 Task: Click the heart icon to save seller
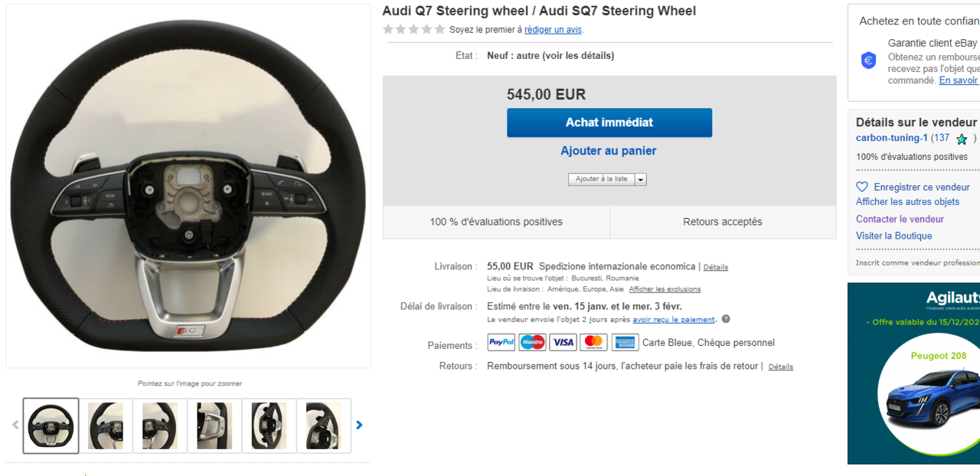coord(862,187)
